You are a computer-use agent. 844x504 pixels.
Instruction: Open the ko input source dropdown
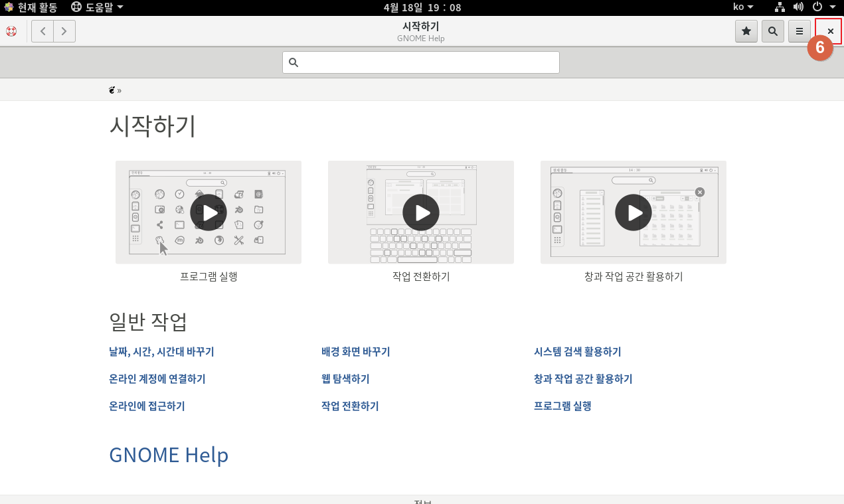pyautogui.click(x=743, y=7)
